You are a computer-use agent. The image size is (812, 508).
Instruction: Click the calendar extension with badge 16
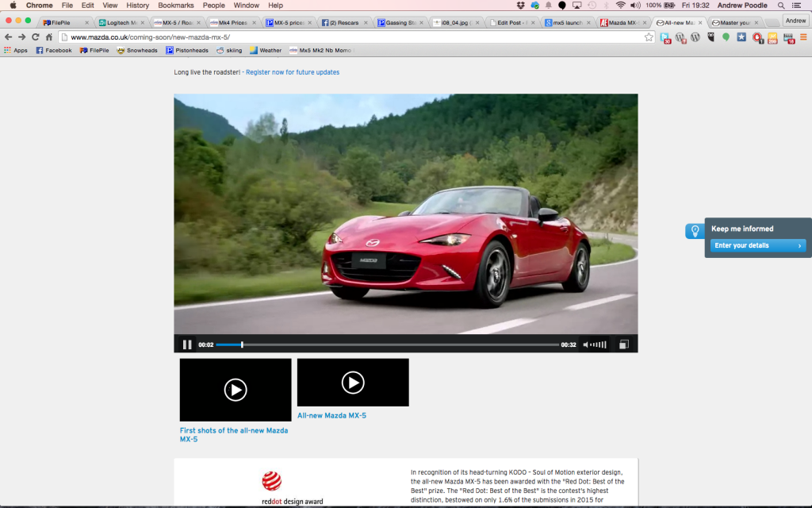pos(789,38)
